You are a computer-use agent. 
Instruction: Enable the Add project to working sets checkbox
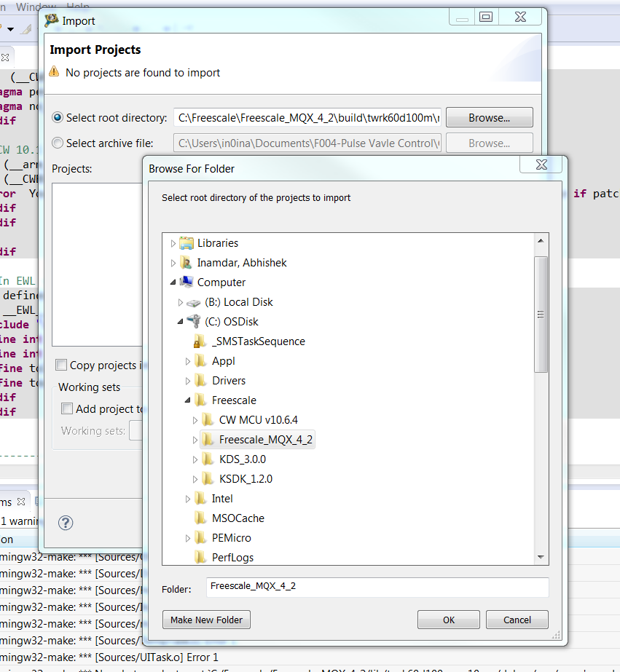tap(67, 408)
